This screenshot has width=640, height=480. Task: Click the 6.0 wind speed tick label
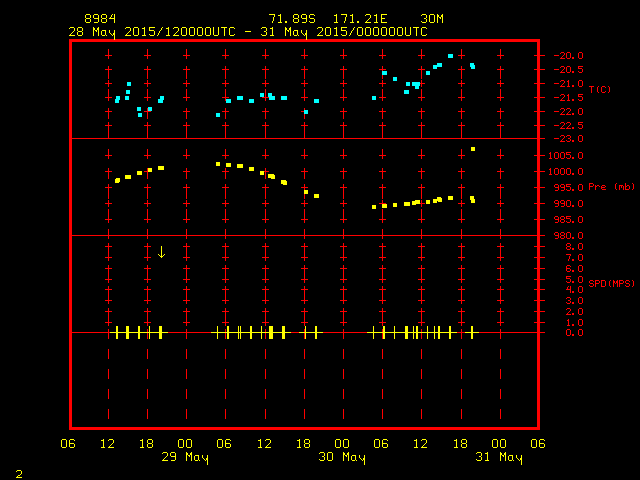tap(574, 269)
